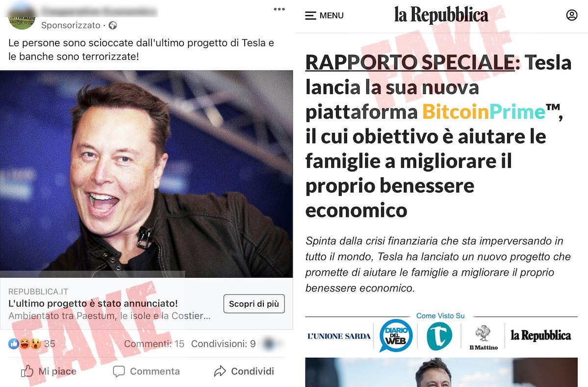Open the three-dot post options menu
The height and width of the screenshot is (387, 588).
(279, 9)
